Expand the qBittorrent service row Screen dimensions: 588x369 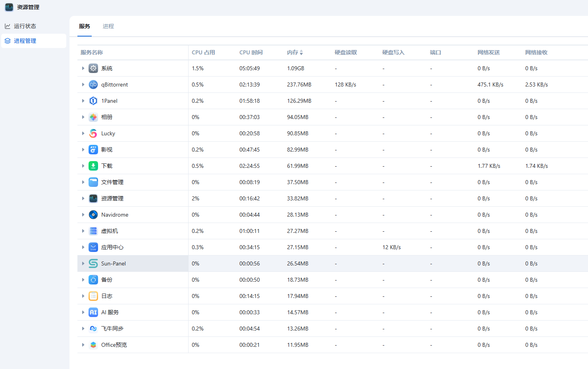point(83,85)
